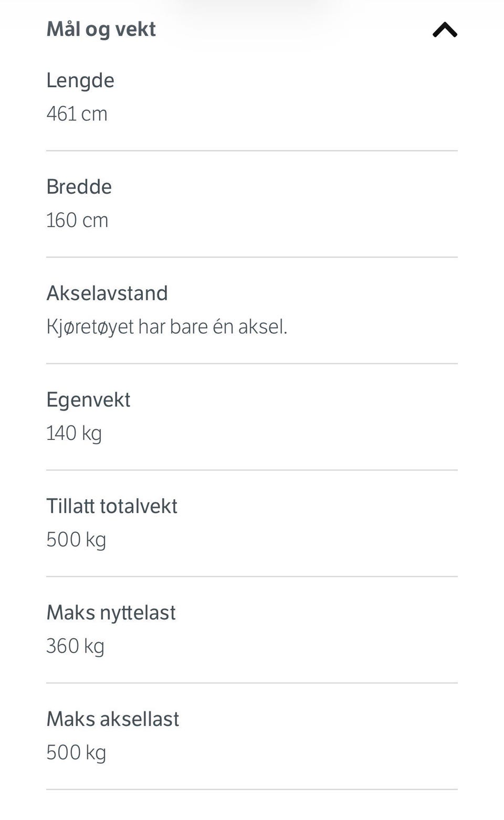This screenshot has height=820, width=504.
Task: Click the 461 cm length value
Action: pyautogui.click(x=77, y=114)
